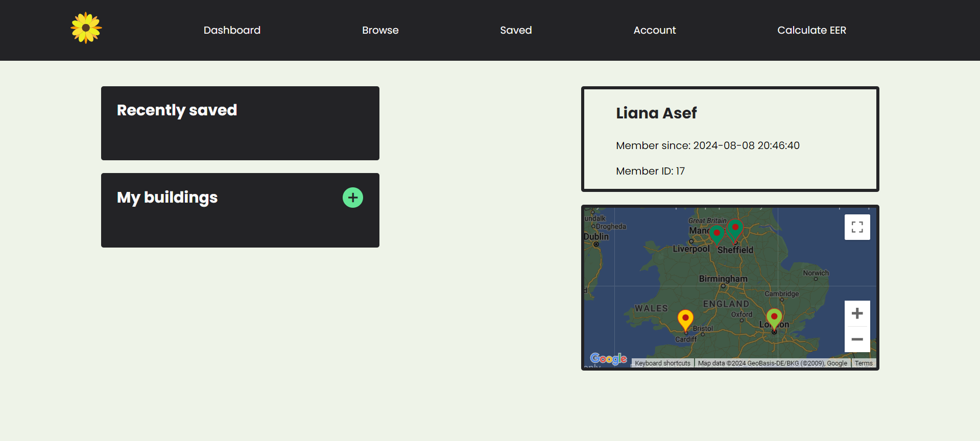Click the Map data attribution text
The width and height of the screenshot is (980, 441).
click(x=773, y=363)
